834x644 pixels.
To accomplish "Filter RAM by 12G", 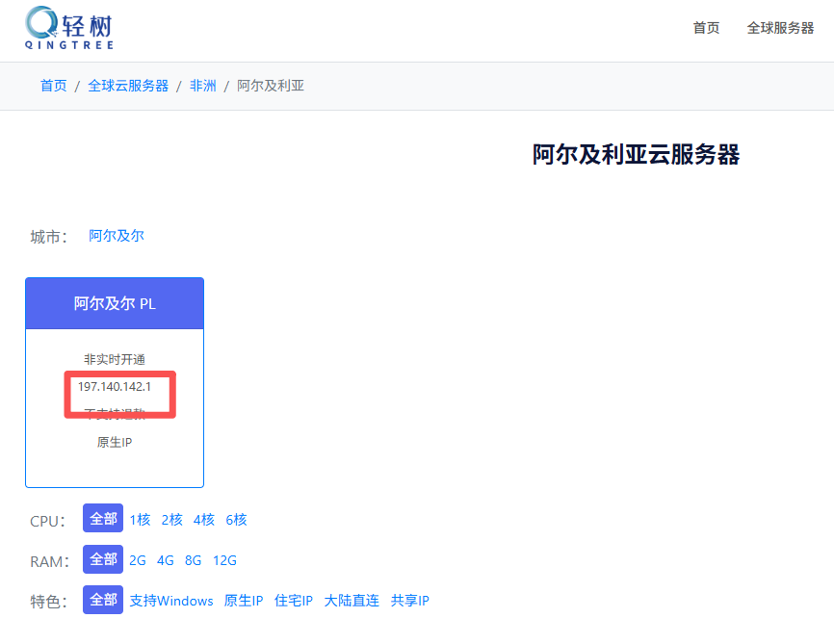I will coord(224,560).
